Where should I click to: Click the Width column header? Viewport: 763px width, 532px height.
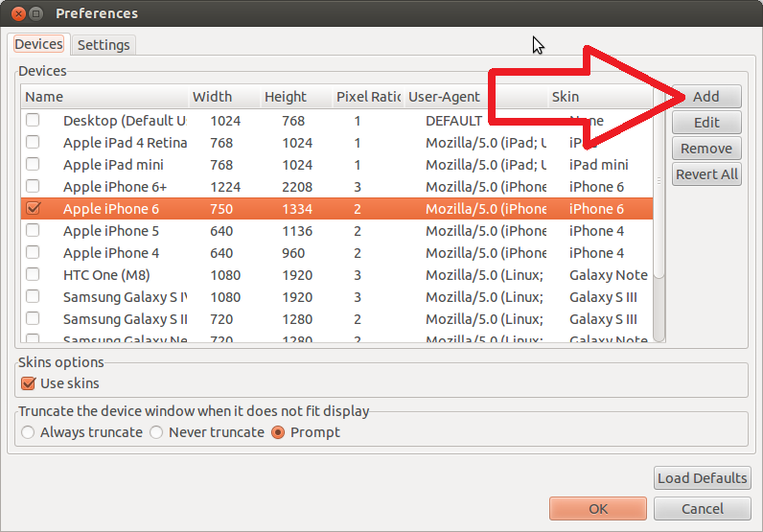click(222, 97)
